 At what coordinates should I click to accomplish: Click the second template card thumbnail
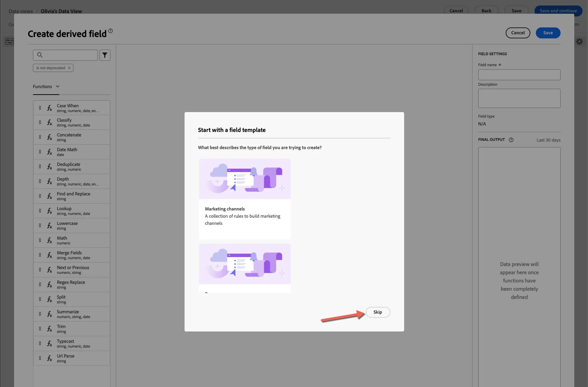245,264
